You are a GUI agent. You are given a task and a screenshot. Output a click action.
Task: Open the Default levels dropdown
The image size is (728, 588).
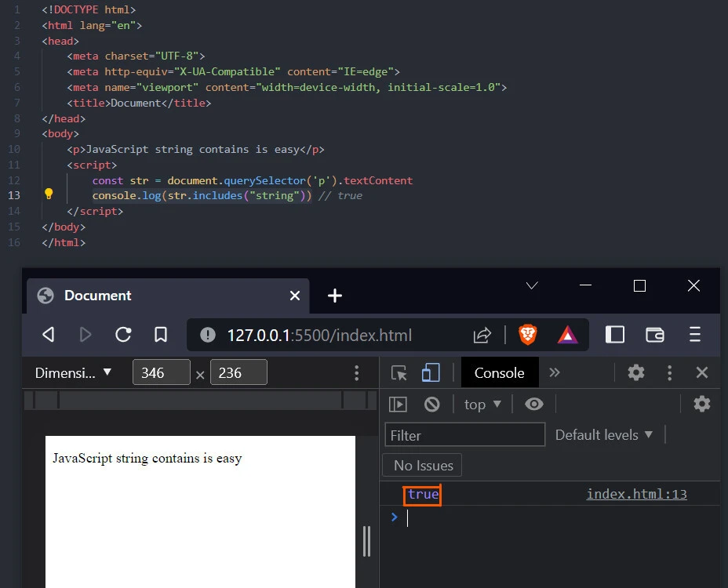pyautogui.click(x=604, y=434)
